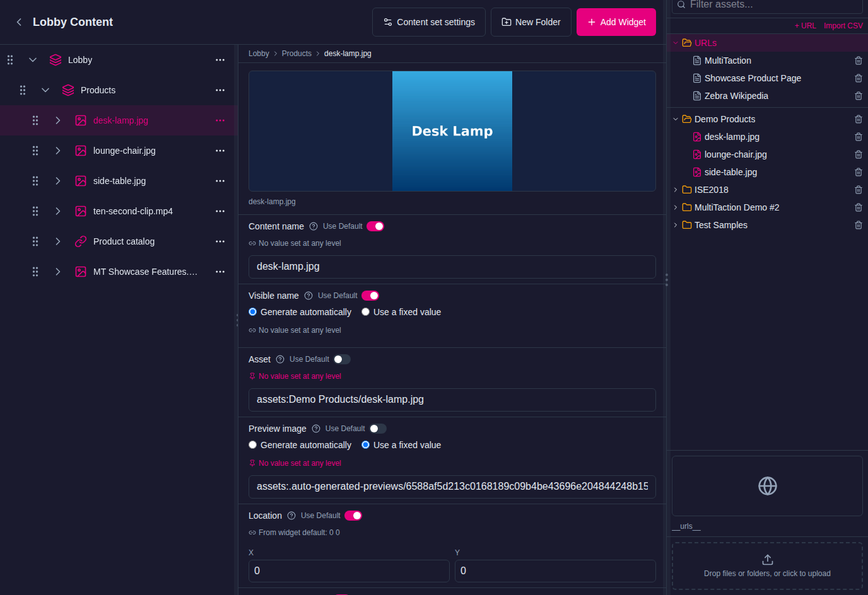The image size is (868, 595).
Task: Toggle Use Default for Location
Action: 353,516
